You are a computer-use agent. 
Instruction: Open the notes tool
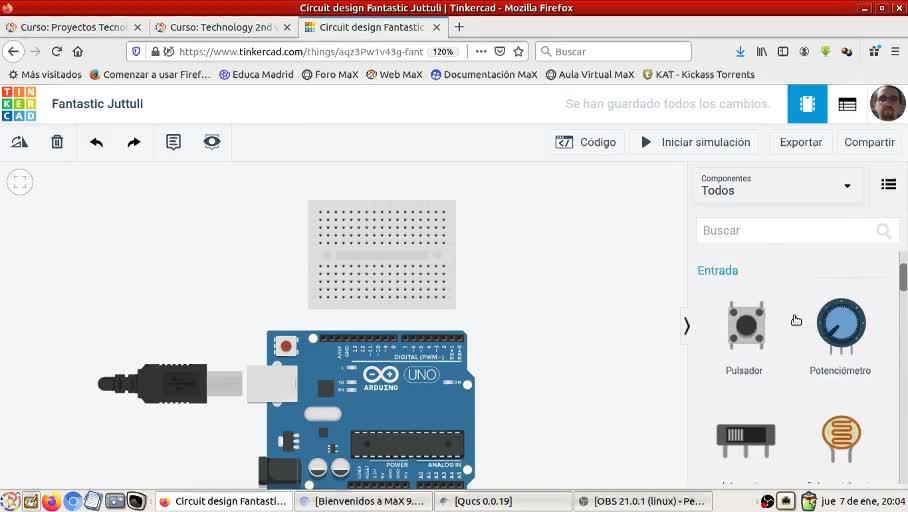tap(173, 142)
